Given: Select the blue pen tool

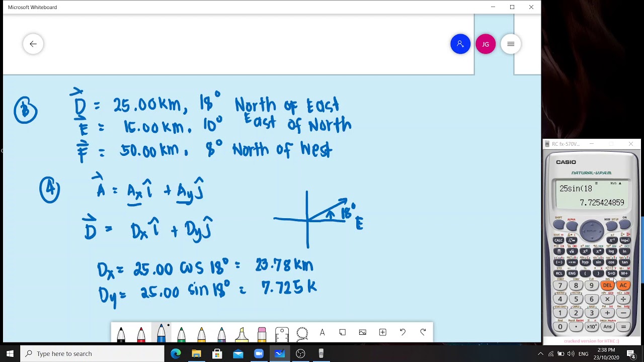Looking at the screenshot, I should click(x=161, y=333).
